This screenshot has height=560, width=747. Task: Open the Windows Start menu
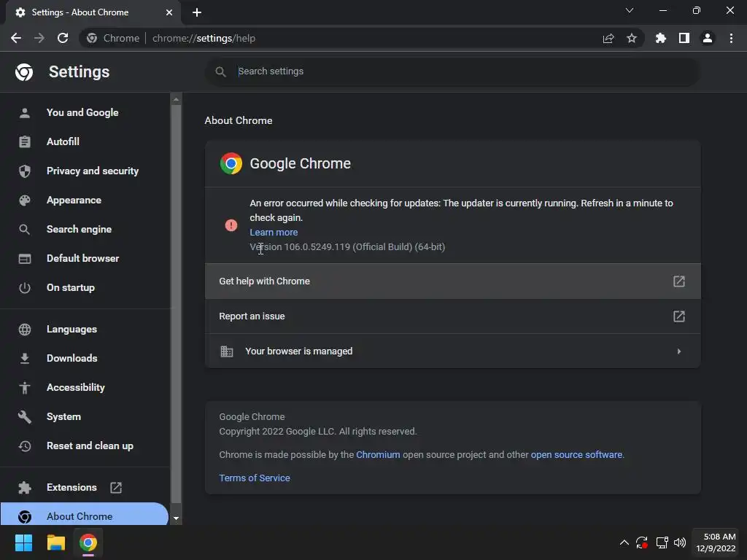[x=23, y=542]
